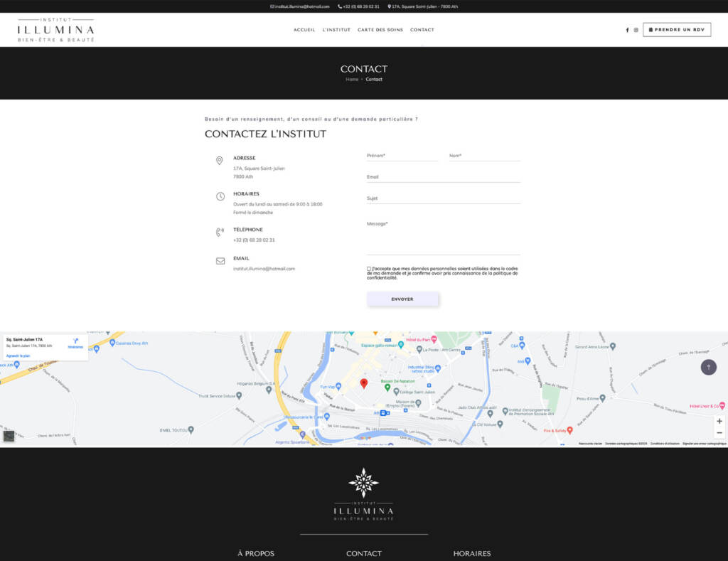Zoom out the map with minus button
Viewport: 728px width, 561px height.
(719, 432)
